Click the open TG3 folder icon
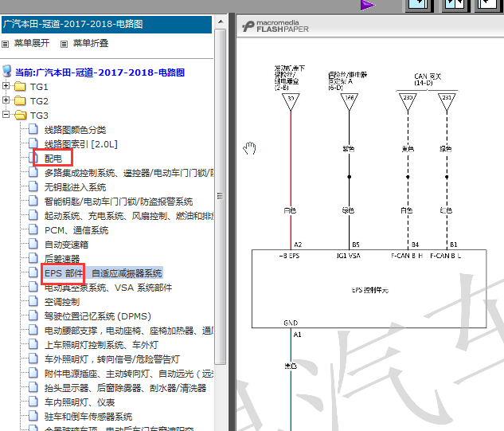This screenshot has height=431, width=504. [21, 115]
